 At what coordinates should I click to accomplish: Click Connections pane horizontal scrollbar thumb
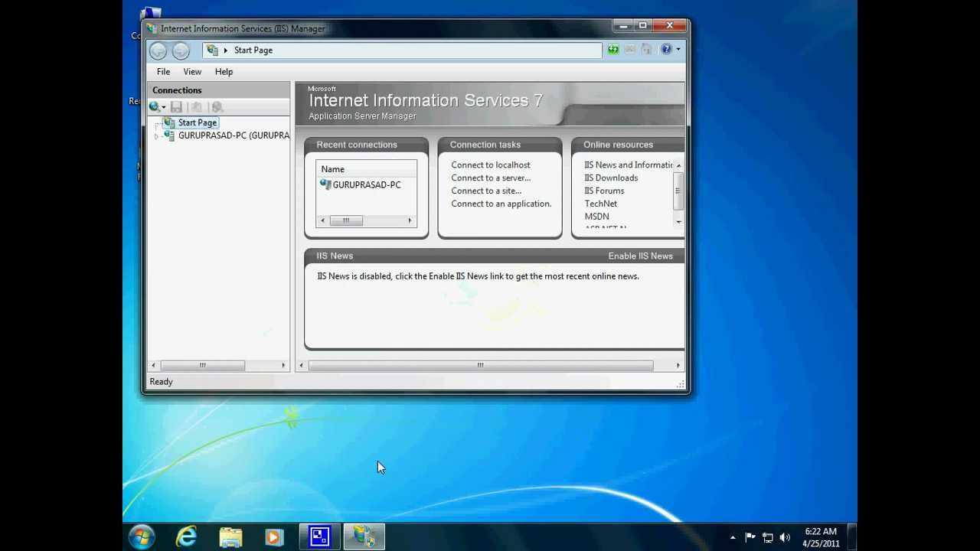tap(203, 365)
